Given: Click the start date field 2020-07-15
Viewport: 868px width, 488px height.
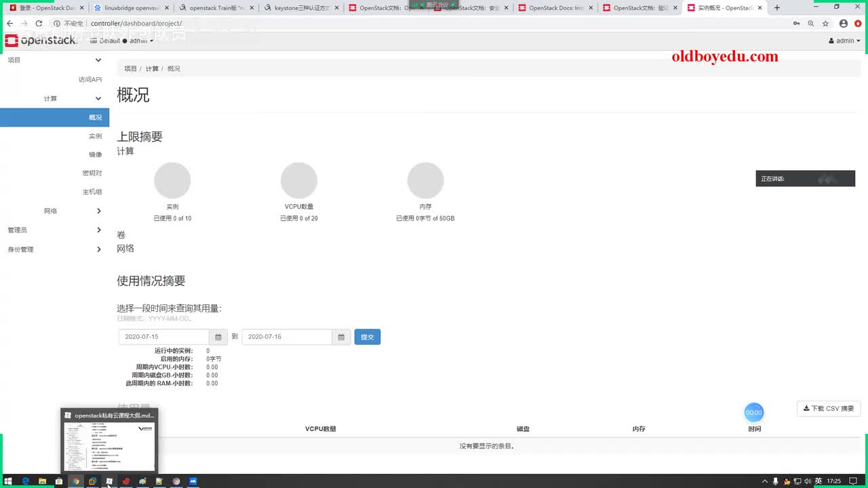Looking at the screenshot, I should click(164, 337).
